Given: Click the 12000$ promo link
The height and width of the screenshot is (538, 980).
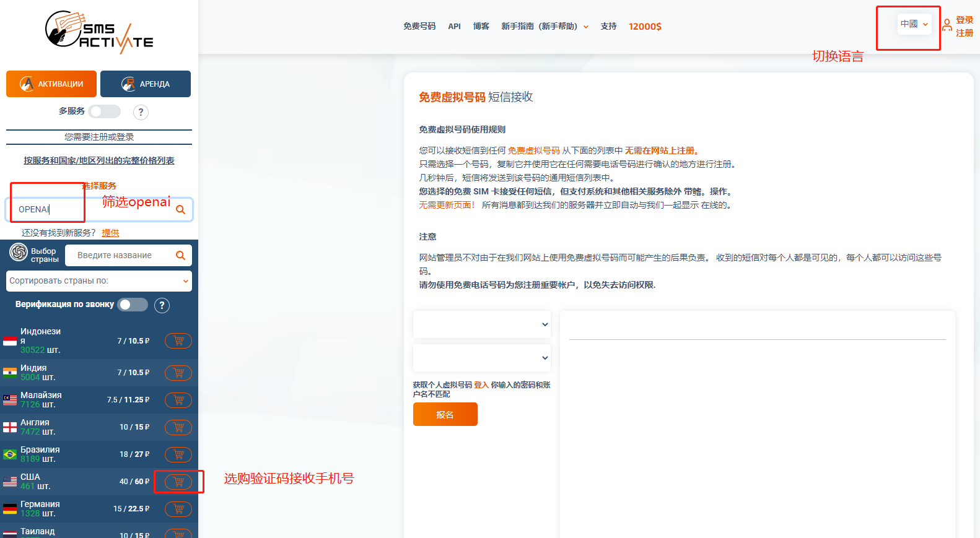Looking at the screenshot, I should click(x=645, y=27).
